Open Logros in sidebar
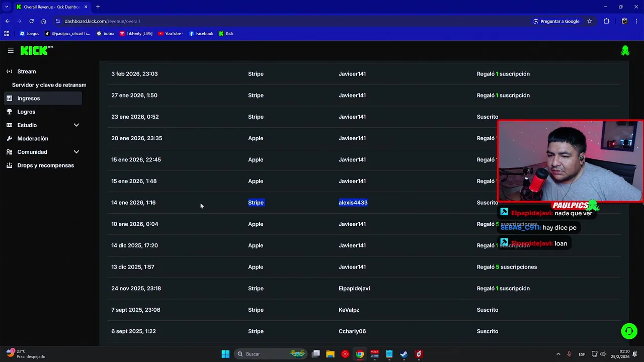Image resolution: width=644 pixels, height=362 pixels. point(26,112)
